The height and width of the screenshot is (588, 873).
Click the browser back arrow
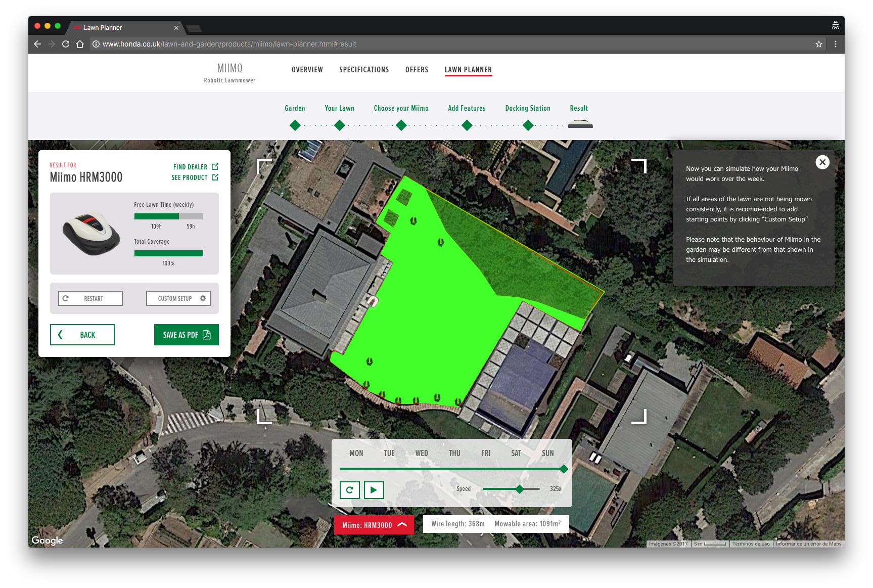tap(37, 44)
